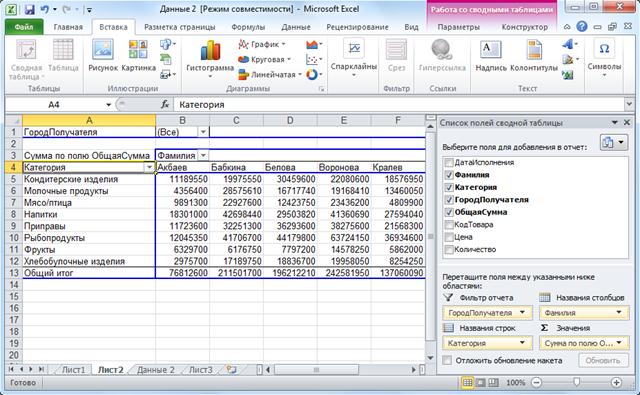
Task: Open the Сводная таблица pivot table tool
Action: (x=26, y=60)
